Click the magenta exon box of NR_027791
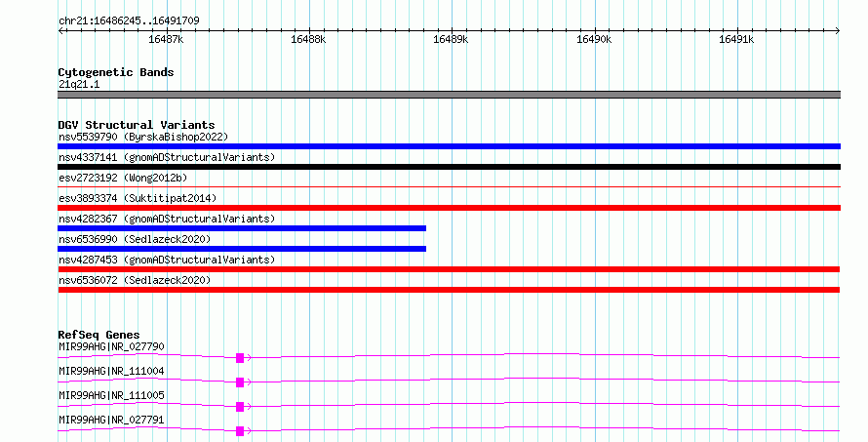 [x=240, y=431]
